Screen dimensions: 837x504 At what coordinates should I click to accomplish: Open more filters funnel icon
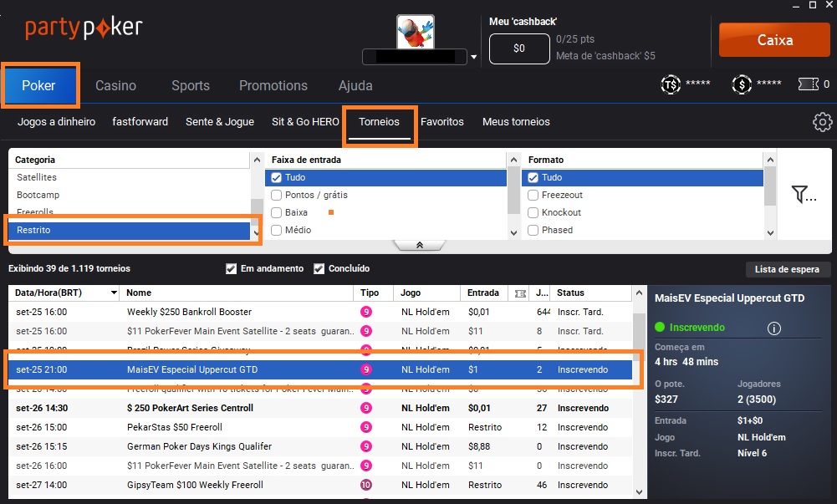coord(804,194)
